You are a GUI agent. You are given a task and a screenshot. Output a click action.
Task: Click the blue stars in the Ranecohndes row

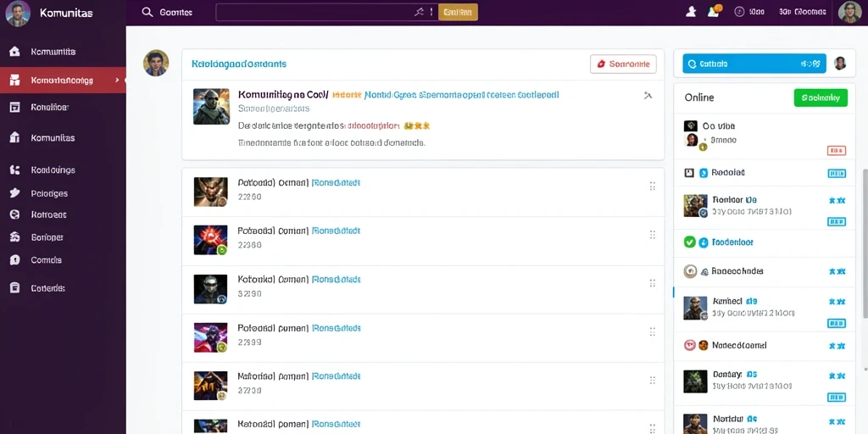click(837, 271)
